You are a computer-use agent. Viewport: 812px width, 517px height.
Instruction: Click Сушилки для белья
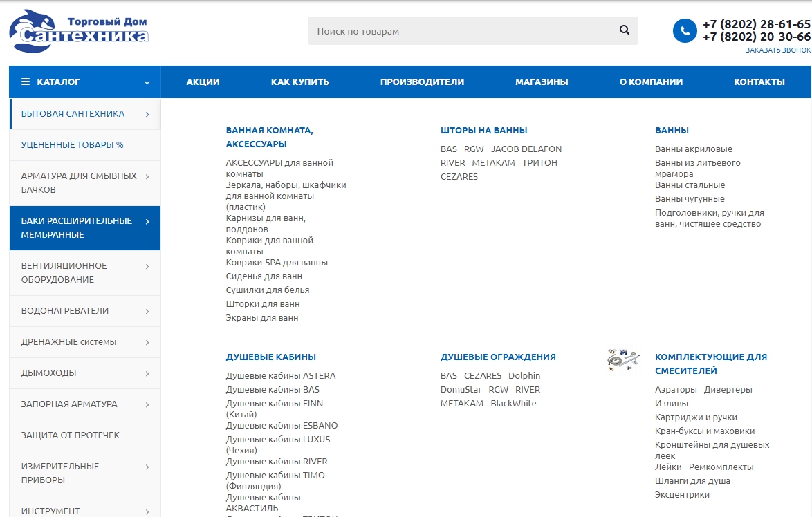tap(267, 290)
